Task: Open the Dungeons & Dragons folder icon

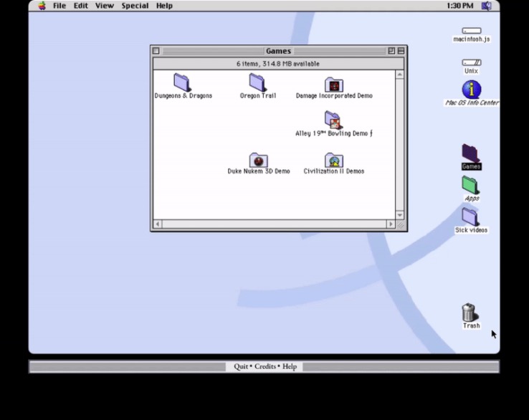Action: (x=182, y=82)
